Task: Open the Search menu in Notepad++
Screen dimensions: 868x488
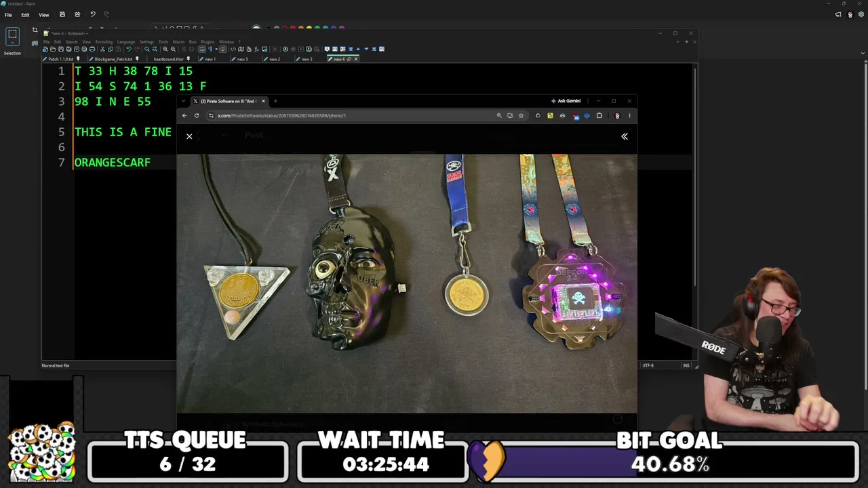Action: pyautogui.click(x=71, y=42)
